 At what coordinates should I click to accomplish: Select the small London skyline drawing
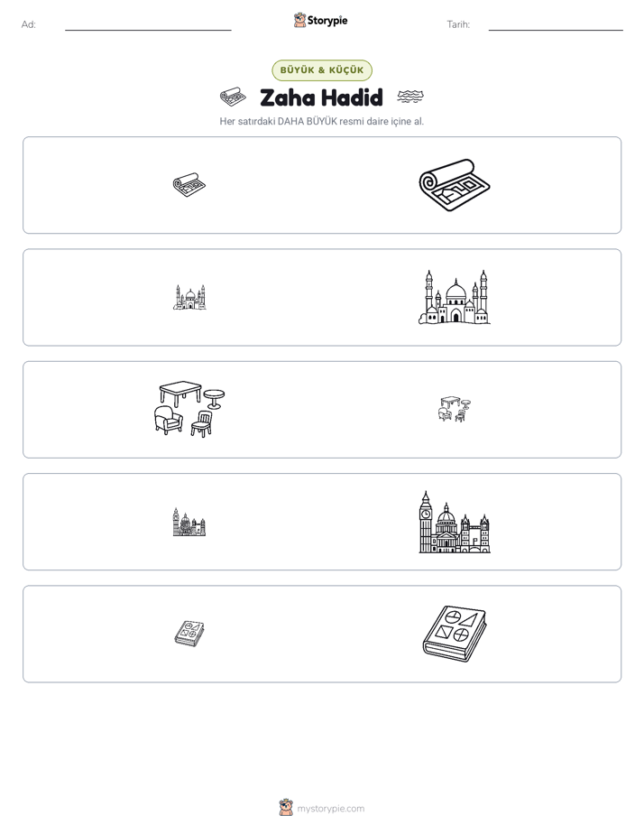tap(189, 522)
